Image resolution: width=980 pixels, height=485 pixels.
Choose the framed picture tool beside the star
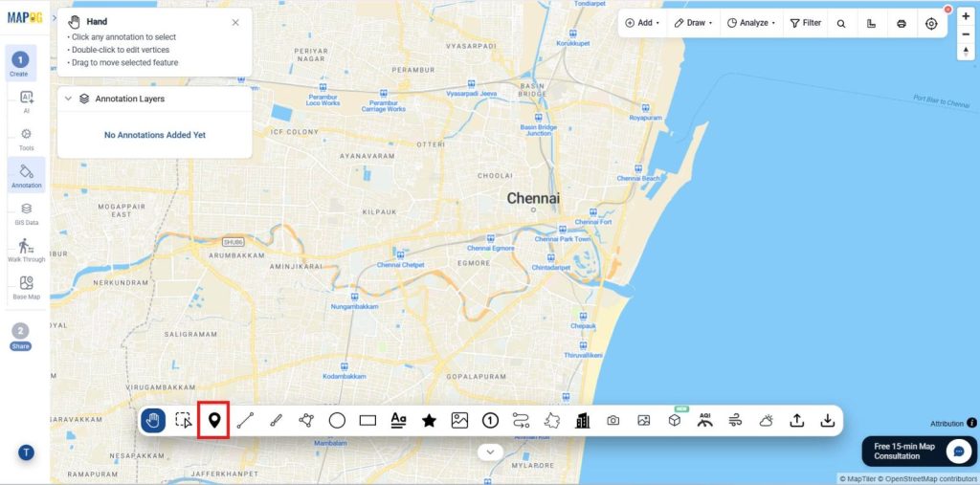coord(459,421)
